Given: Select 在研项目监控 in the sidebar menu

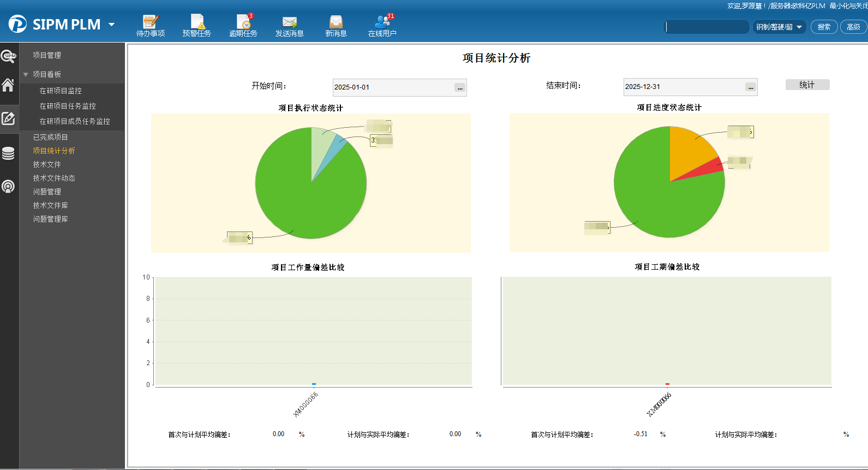Looking at the screenshot, I should click(61, 91).
